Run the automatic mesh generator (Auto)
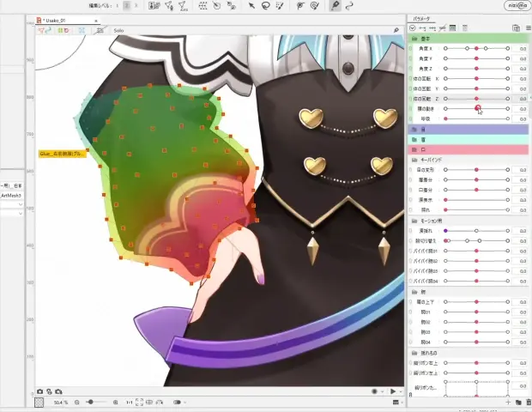 click(183, 6)
